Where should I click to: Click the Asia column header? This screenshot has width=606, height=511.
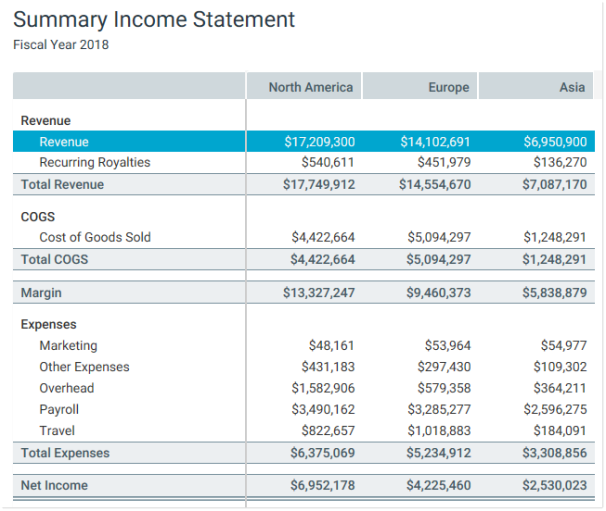tap(572, 87)
